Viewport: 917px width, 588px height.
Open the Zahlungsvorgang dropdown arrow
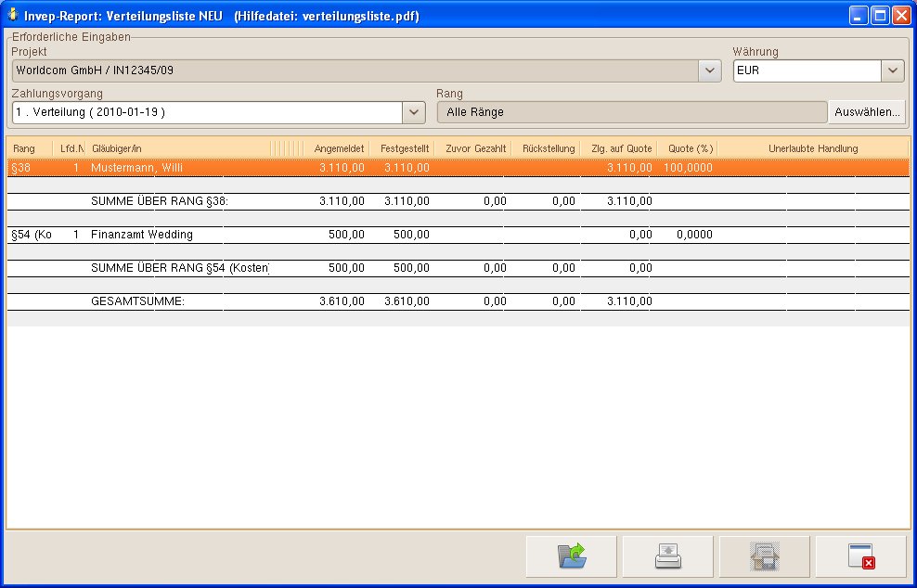coord(413,112)
